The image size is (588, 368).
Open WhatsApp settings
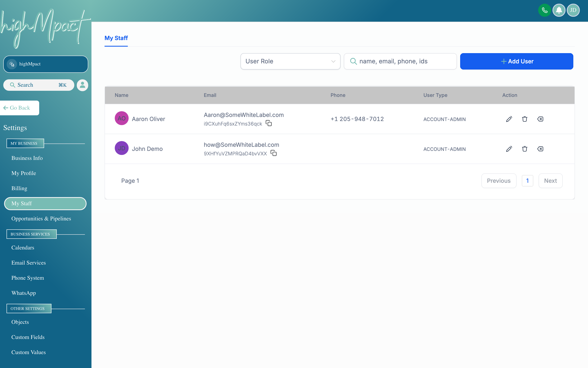pos(23,293)
